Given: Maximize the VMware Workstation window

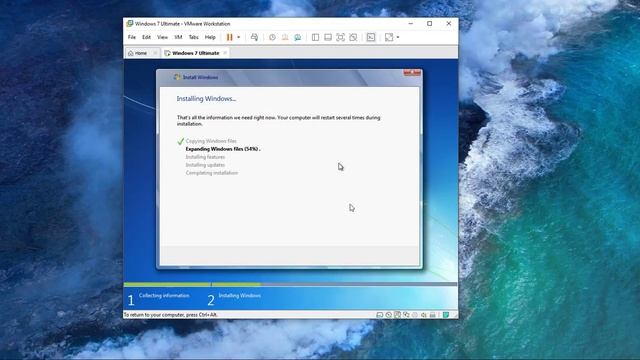Looking at the screenshot, I should [429, 24].
